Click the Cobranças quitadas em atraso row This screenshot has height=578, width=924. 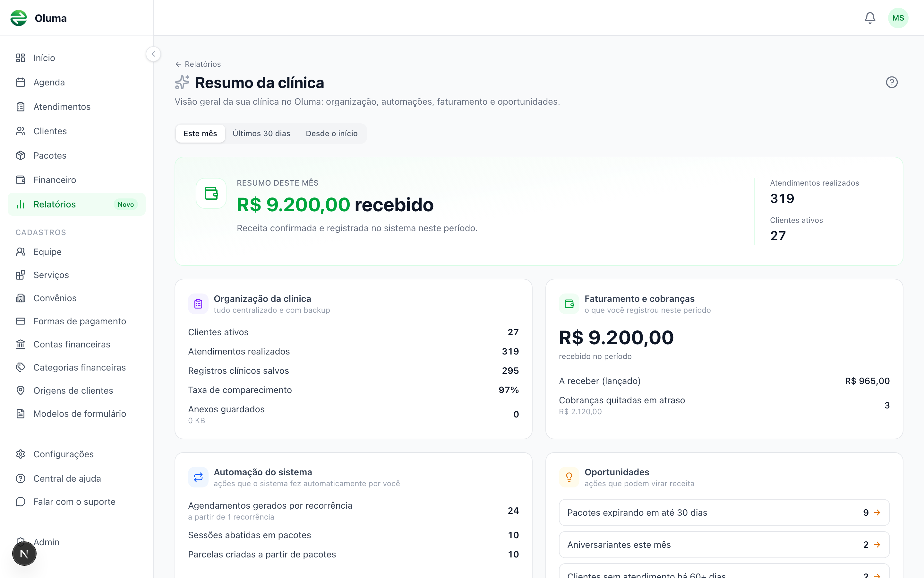(724, 405)
